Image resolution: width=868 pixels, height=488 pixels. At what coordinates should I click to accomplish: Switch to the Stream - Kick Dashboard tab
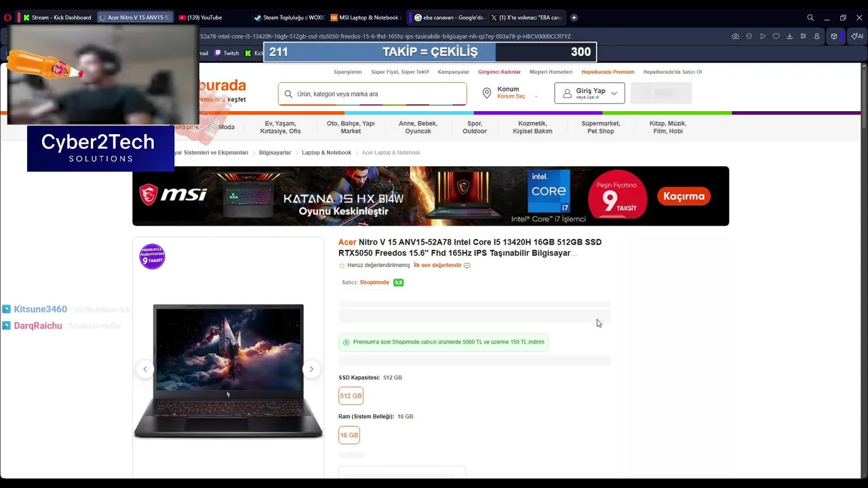pos(57,18)
